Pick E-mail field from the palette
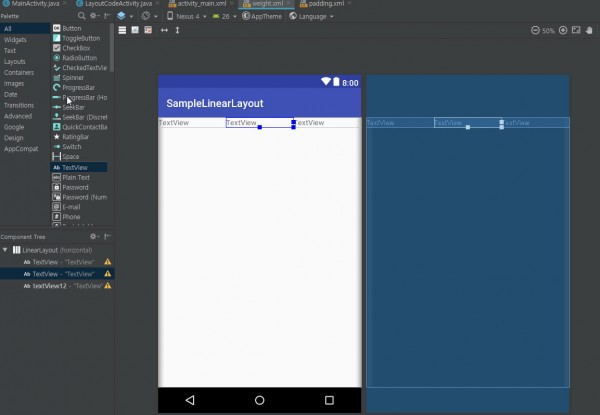The width and height of the screenshot is (600, 415). [x=80, y=207]
